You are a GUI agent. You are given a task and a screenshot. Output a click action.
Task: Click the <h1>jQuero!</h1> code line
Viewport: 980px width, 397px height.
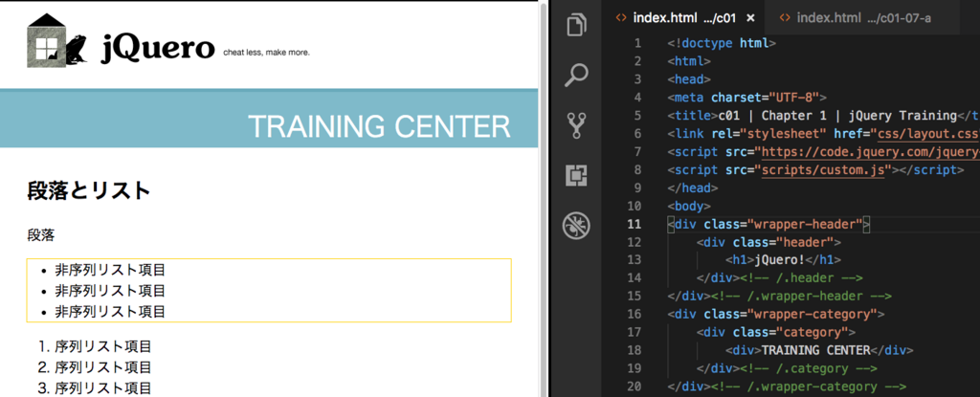tap(783, 260)
